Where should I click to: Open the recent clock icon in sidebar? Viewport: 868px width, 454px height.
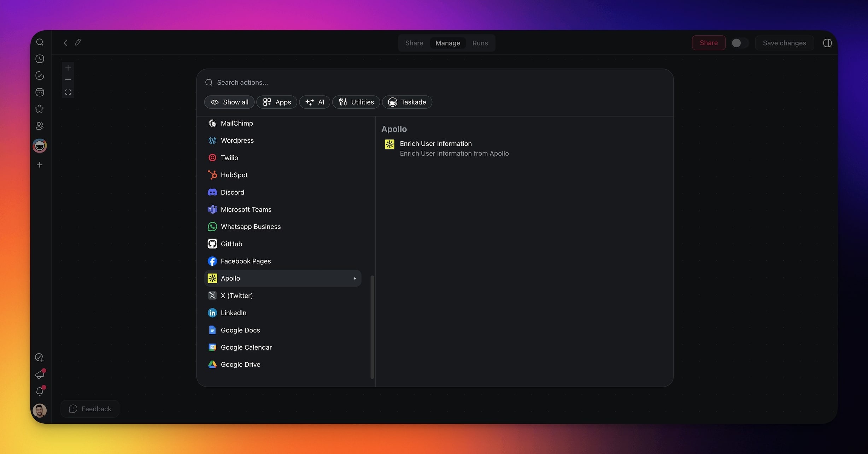click(x=40, y=59)
